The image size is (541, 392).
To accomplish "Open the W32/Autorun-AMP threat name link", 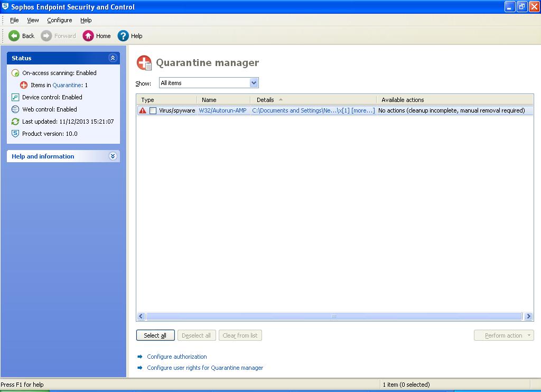I will click(x=222, y=111).
